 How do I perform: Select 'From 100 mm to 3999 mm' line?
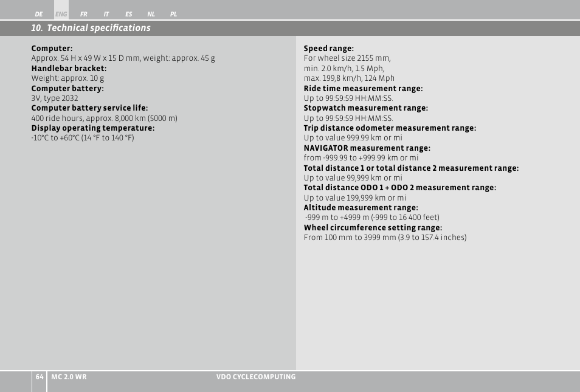pos(385,238)
